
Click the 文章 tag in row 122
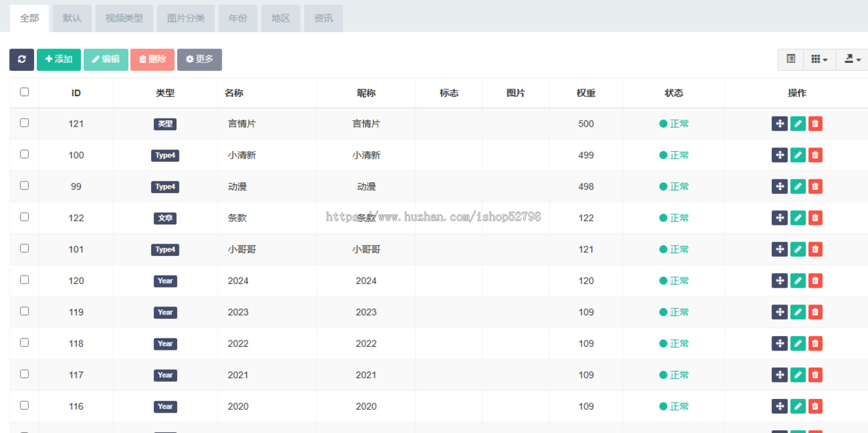tap(165, 218)
